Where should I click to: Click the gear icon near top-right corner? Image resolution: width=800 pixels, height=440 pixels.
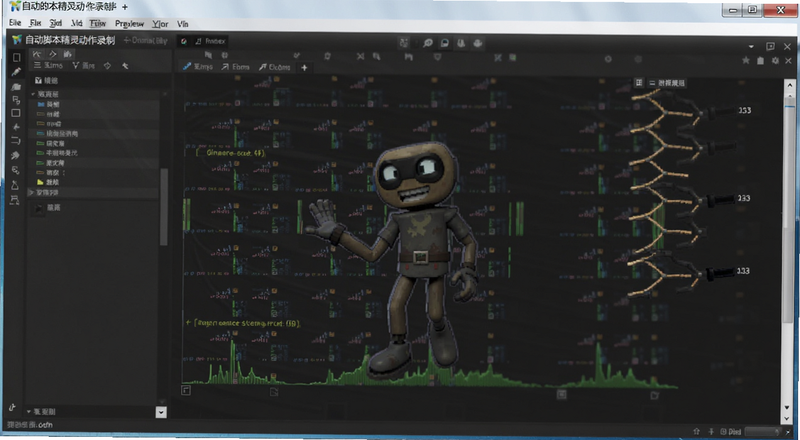pyautogui.click(x=776, y=60)
